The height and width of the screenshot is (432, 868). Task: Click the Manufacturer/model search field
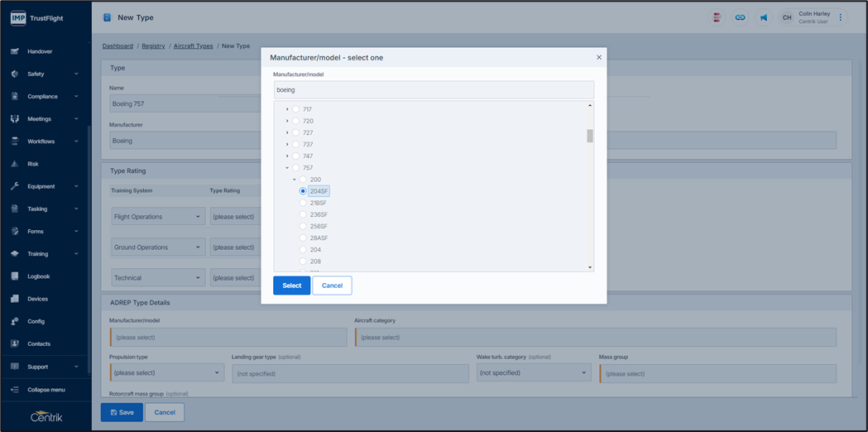coord(434,89)
